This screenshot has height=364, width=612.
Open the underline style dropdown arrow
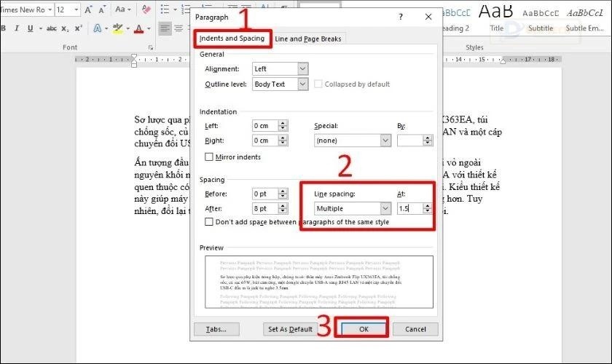coord(40,28)
